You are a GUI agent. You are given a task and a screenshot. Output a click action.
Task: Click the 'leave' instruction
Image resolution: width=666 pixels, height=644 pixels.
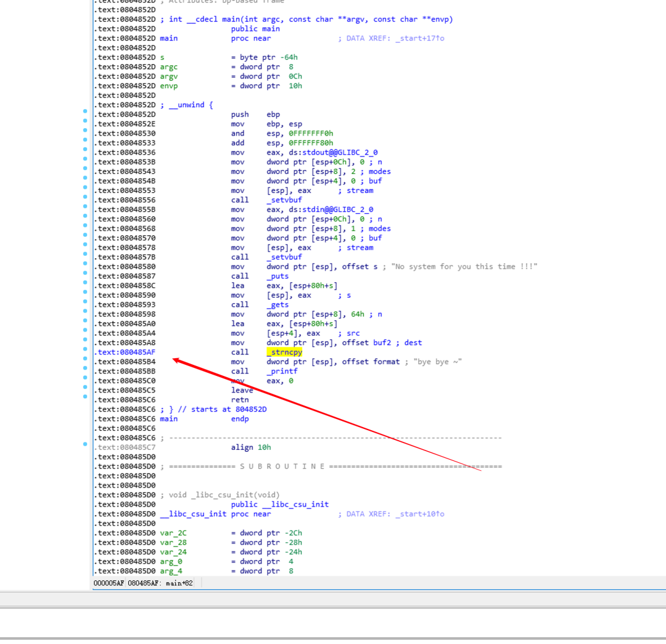click(242, 390)
